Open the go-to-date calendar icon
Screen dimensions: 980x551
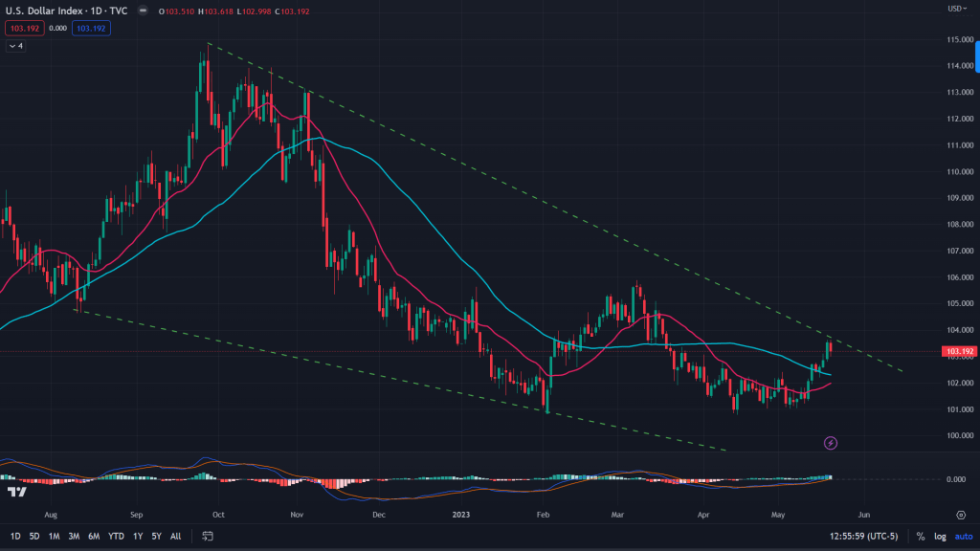pos(207,537)
